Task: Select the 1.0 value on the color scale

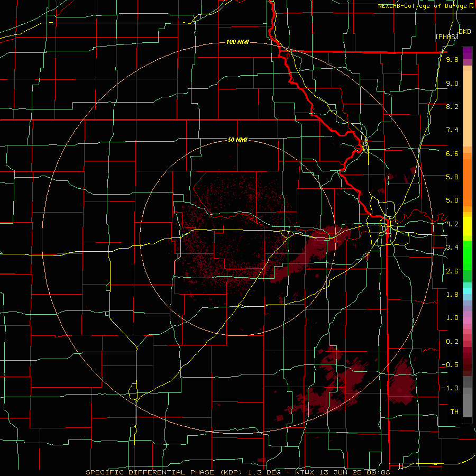Action: pyautogui.click(x=452, y=317)
